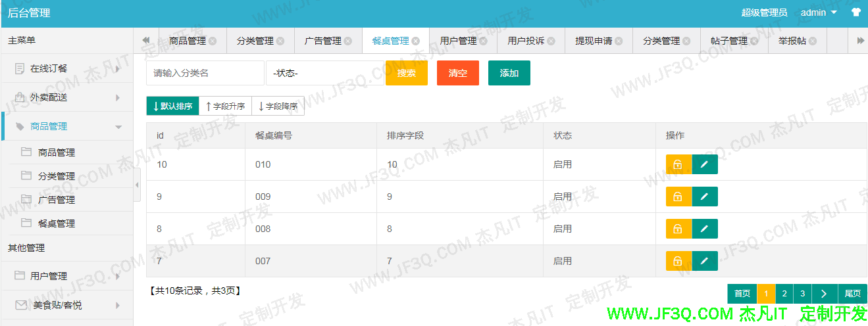This screenshot has height=326, width=868.
Task: Switch to the 提现申请 tab
Action: tap(594, 41)
